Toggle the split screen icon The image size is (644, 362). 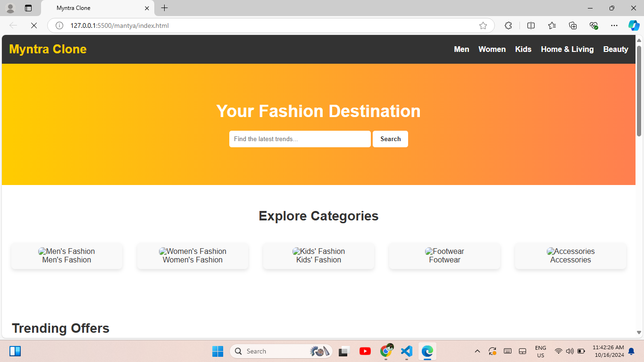pos(531,25)
